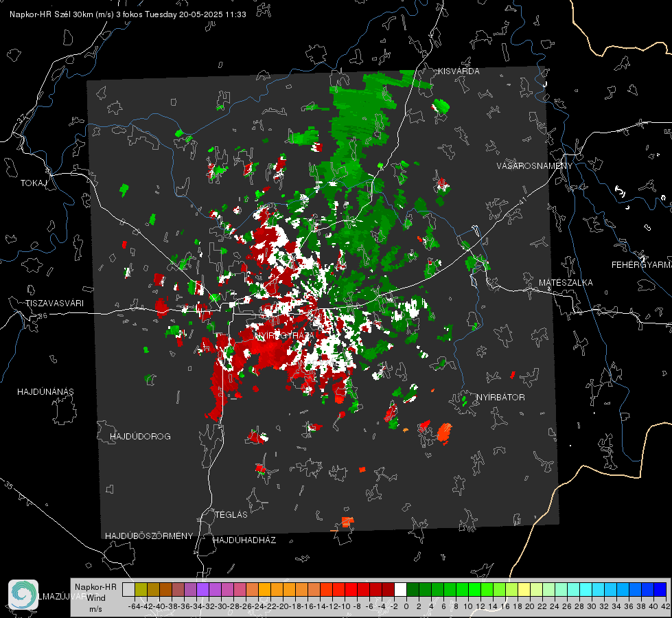This screenshot has width=672, height=618.
Task: Select the bright yellow swatch in legend
Action: pyautogui.click(x=524, y=589)
